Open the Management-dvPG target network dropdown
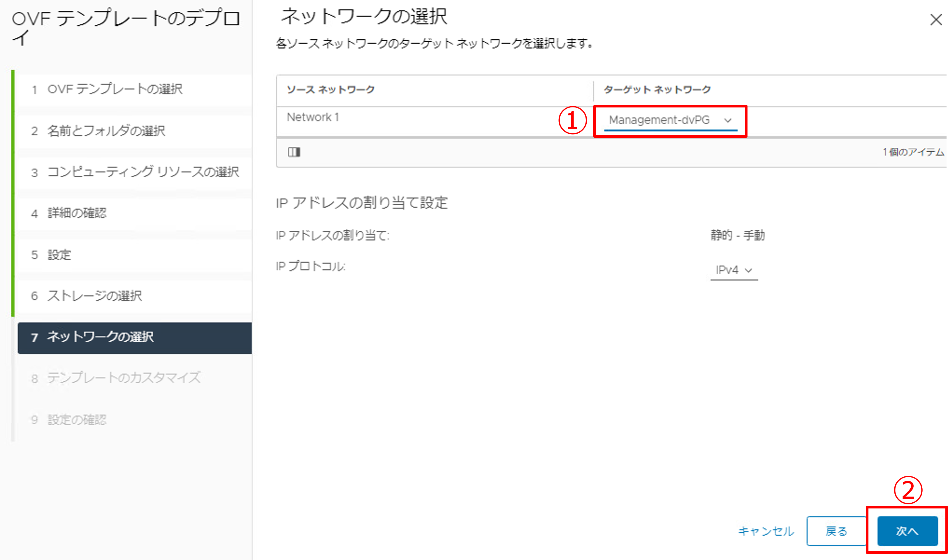This screenshot has width=948, height=560. (x=659, y=120)
